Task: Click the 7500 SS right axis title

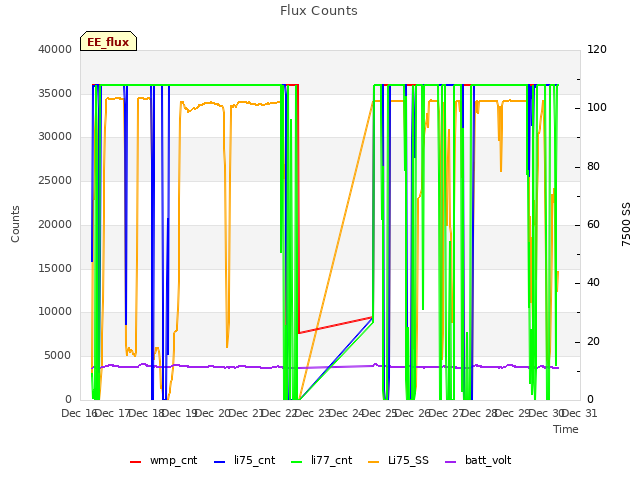Action: [626, 224]
